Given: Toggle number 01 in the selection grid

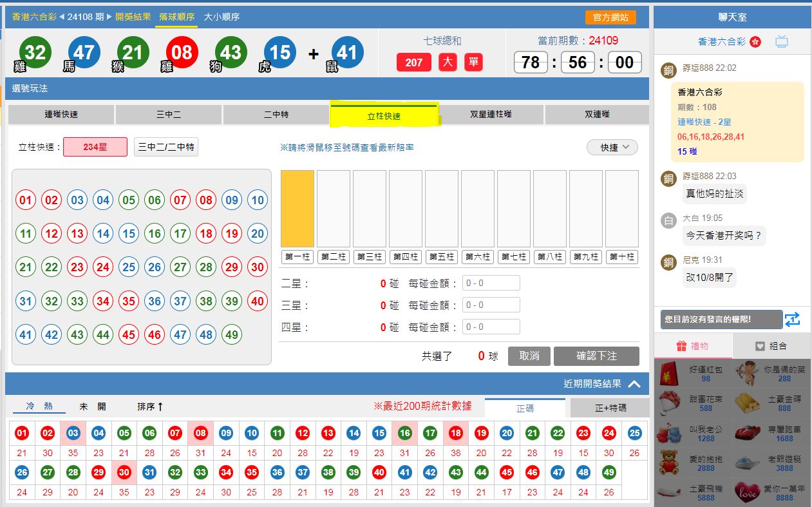Looking at the screenshot, I should pyautogui.click(x=26, y=200).
